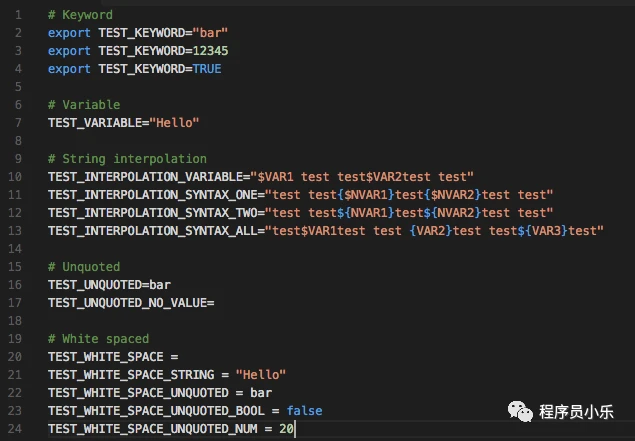635x441 pixels.
Task: Click the "bar" string on line 2
Action: pyautogui.click(x=210, y=33)
